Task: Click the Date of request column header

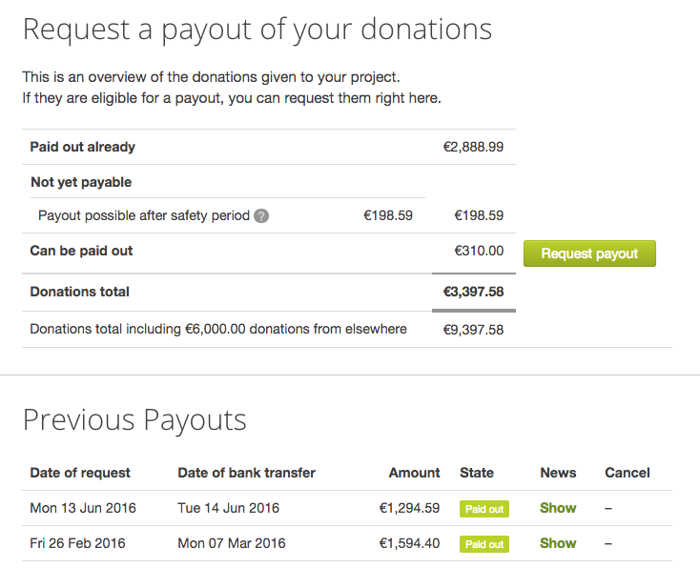Action: click(x=80, y=473)
